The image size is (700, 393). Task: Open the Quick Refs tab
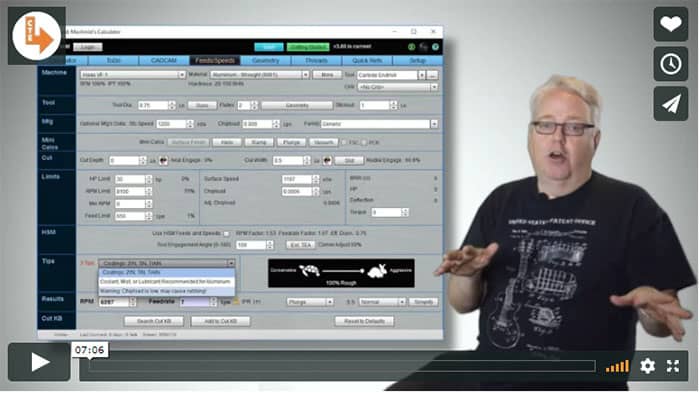tap(367, 60)
